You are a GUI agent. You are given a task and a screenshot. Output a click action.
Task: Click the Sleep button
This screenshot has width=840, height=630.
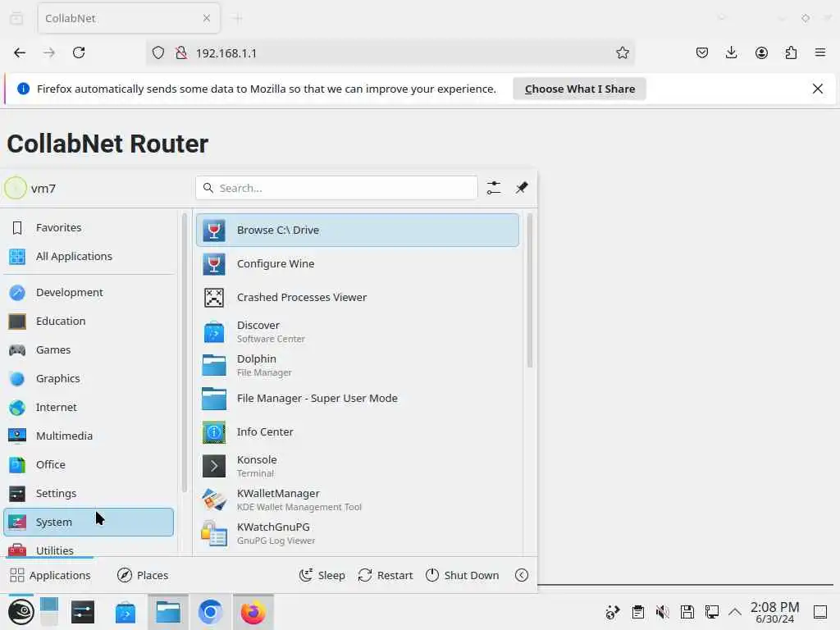point(322,575)
